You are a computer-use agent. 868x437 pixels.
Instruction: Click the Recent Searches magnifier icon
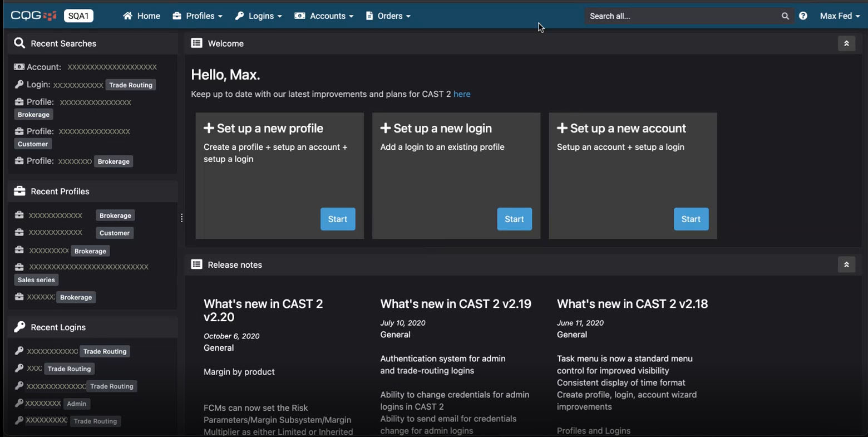click(19, 43)
